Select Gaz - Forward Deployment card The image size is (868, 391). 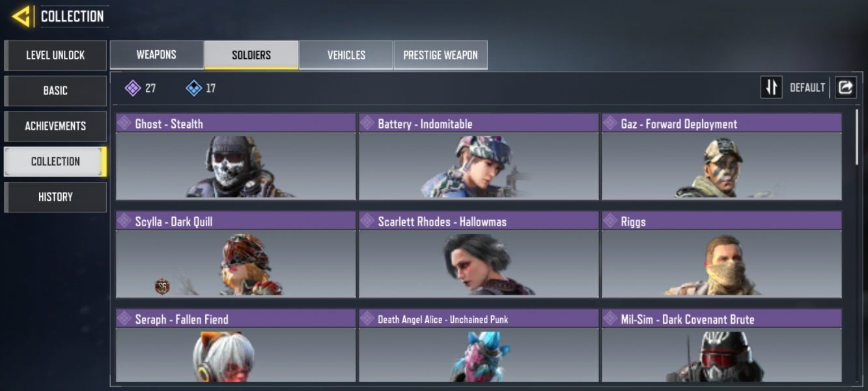[721, 156]
